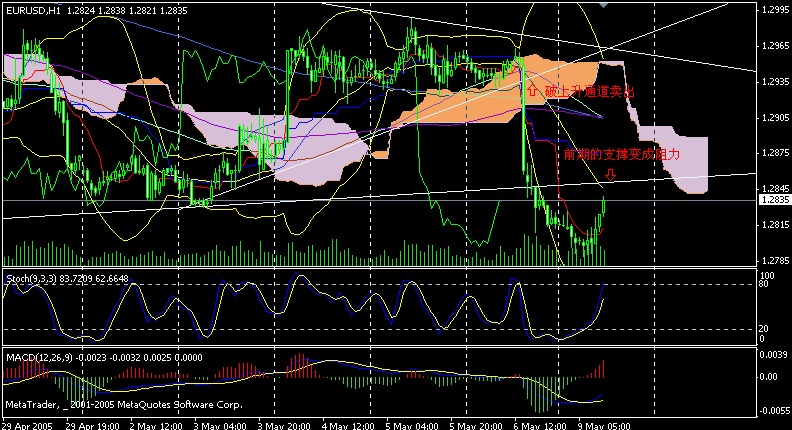Image resolution: width=792 pixels, height=430 pixels.
Task: Click the 2 May 12:00 time label
Action: point(156,425)
